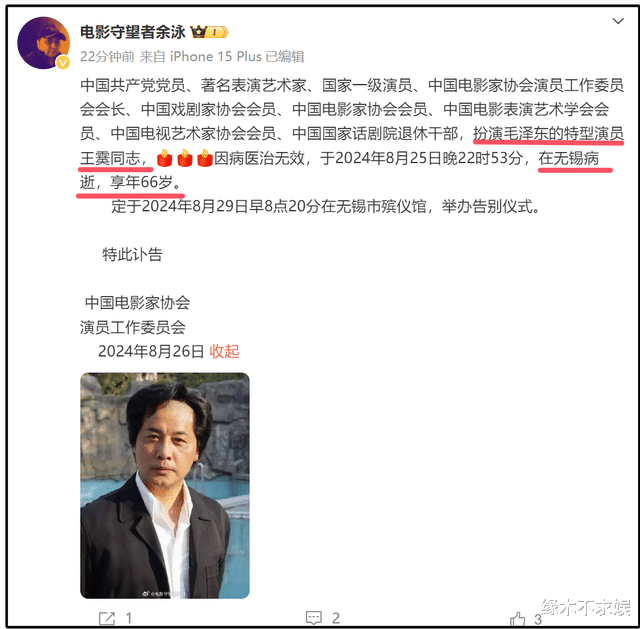Open the comments speech bubble icon
Image resolution: width=640 pixels, height=629 pixels.
click(313, 618)
